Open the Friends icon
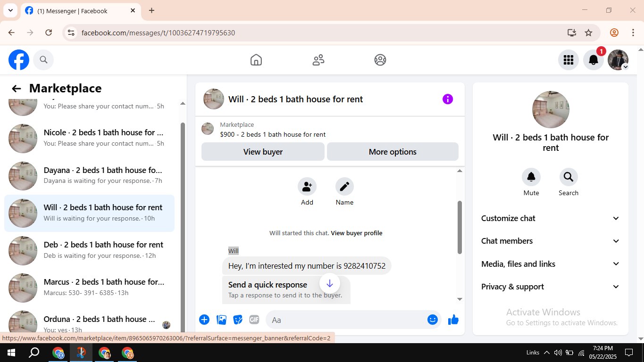The height and width of the screenshot is (362, 644). 318,60
